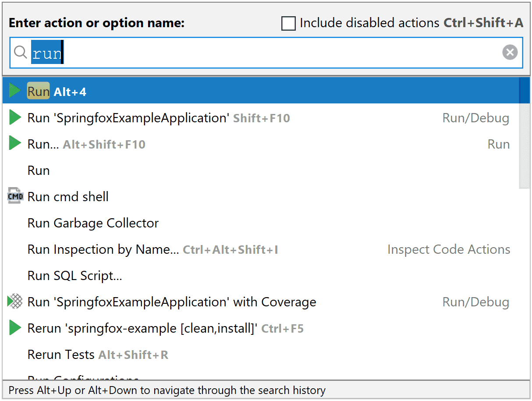Viewport: 532px width, 401px height.
Task: Open Run SQL Script action
Action: 74,276
